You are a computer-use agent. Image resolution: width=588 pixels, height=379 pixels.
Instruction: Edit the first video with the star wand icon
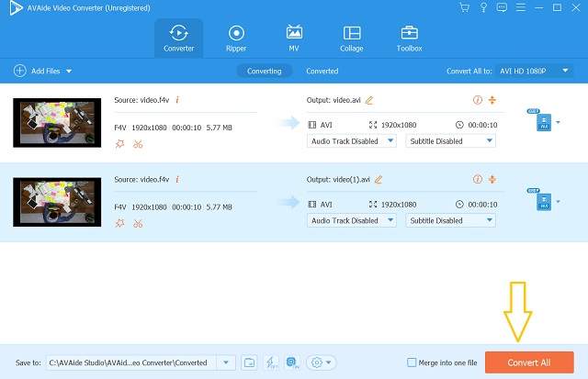point(120,144)
